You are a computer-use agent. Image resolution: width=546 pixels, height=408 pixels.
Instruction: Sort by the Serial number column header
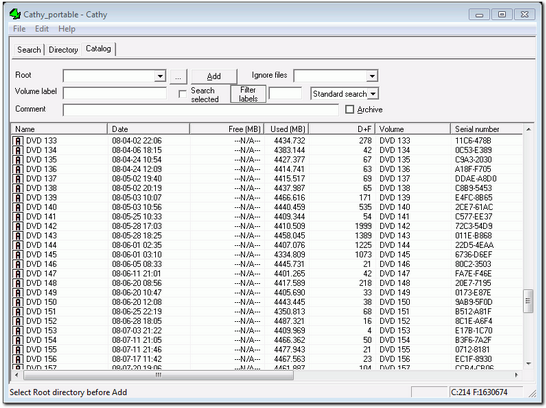coord(486,129)
